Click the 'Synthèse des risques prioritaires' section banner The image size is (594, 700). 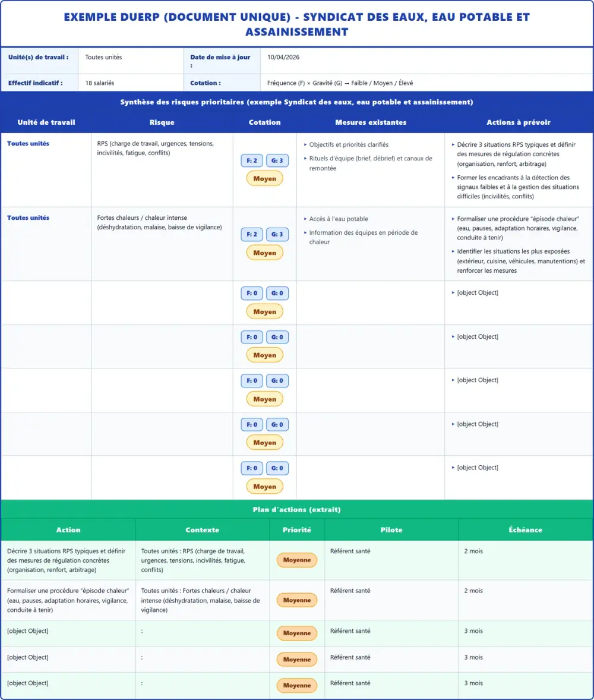point(297,102)
